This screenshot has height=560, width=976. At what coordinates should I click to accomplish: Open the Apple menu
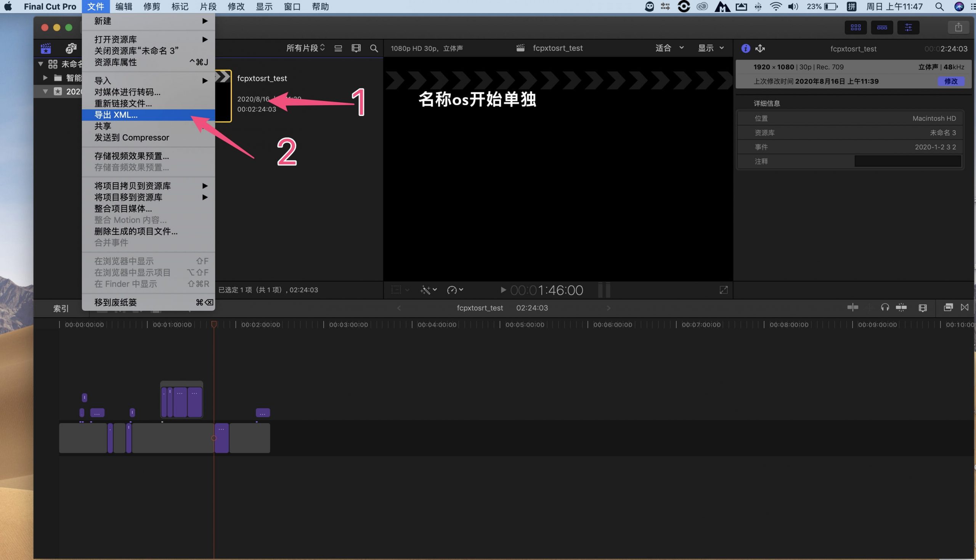8,6
